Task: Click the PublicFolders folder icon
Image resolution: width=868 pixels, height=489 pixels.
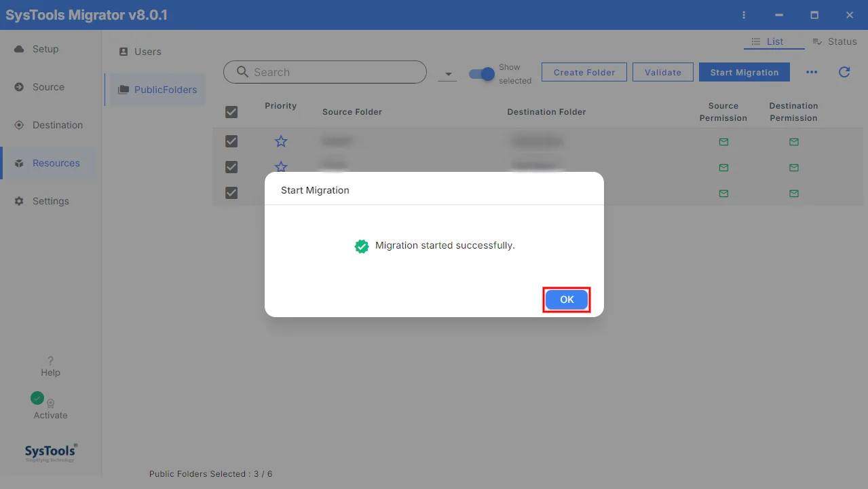Action: (x=124, y=90)
